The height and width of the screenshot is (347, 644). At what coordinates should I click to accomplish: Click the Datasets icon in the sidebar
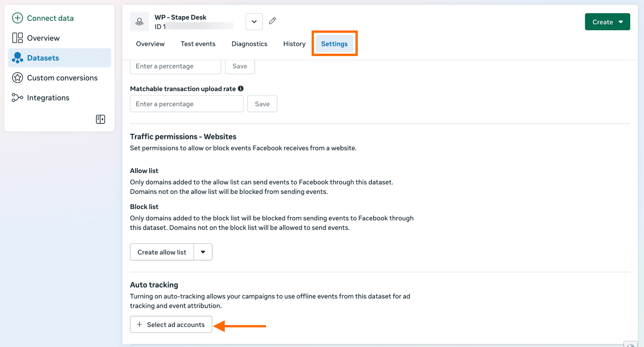pos(17,58)
